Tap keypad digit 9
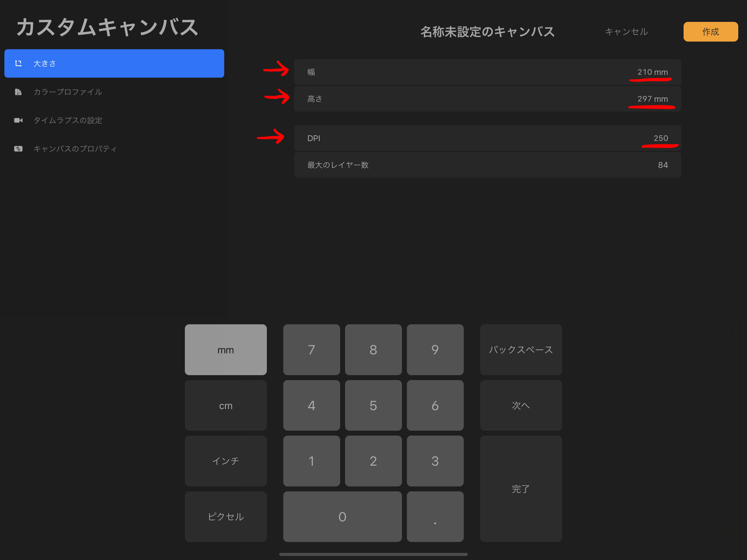Image resolution: width=747 pixels, height=560 pixels. 435,349
